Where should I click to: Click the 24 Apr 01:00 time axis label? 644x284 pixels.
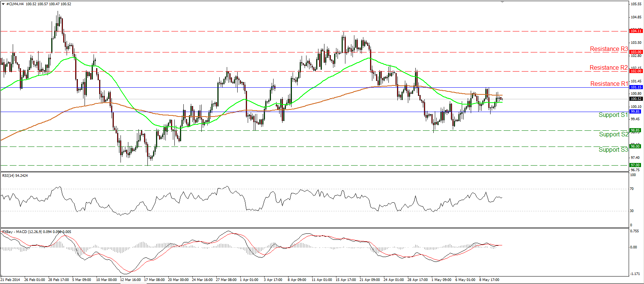(x=394, y=280)
